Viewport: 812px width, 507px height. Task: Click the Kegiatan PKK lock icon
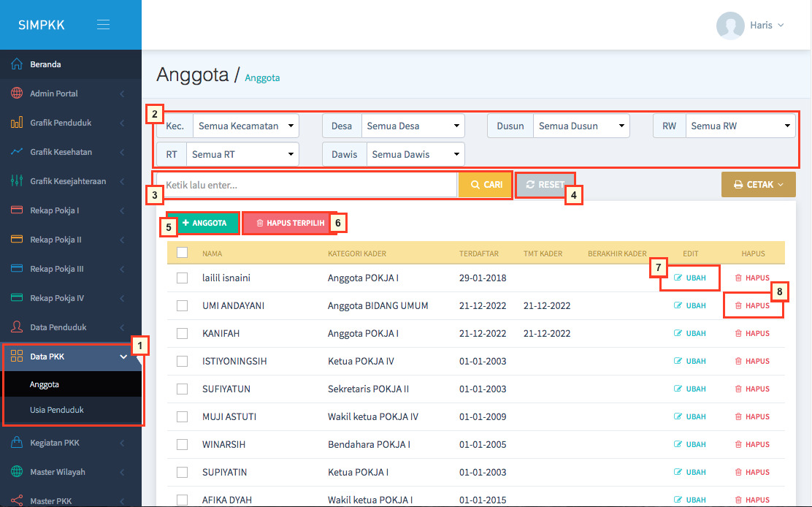coord(17,443)
